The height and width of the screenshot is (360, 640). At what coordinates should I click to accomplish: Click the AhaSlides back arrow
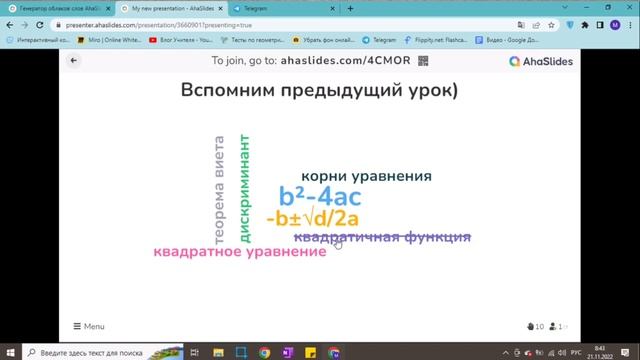[x=73, y=60]
